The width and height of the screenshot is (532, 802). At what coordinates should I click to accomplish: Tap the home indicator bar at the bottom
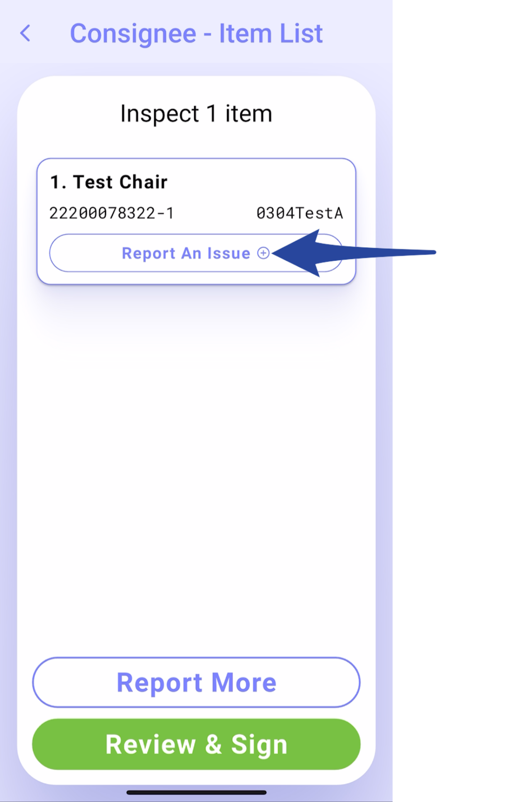pos(196,792)
